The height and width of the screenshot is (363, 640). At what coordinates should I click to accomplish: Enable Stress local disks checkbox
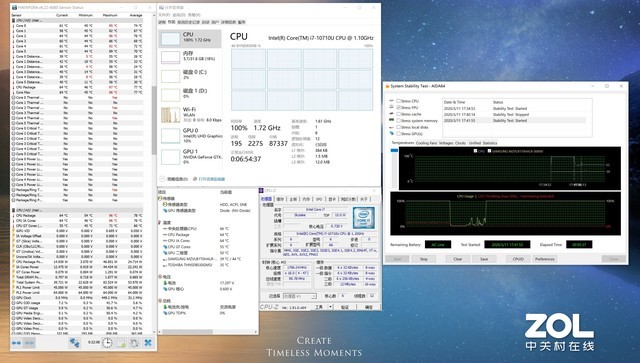coord(399,127)
